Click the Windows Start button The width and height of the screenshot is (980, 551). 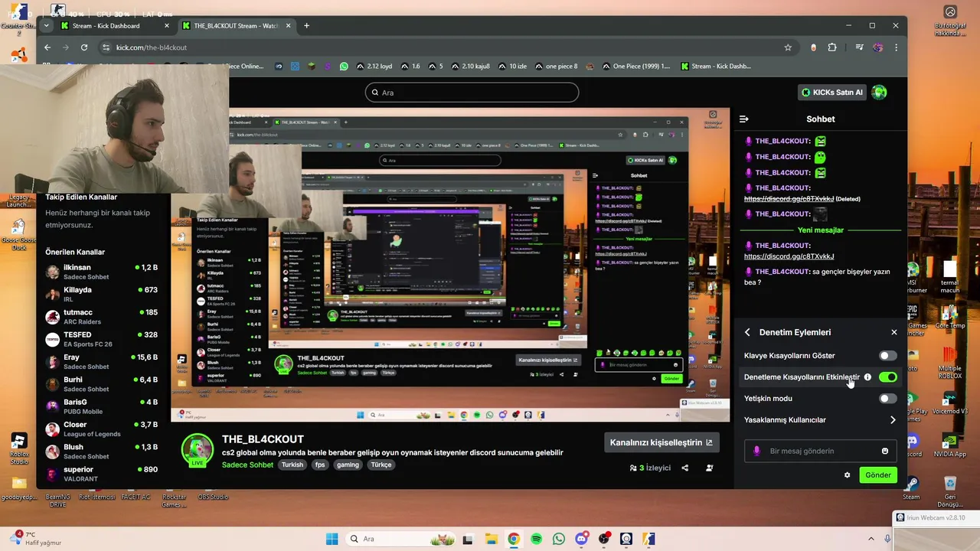[332, 539]
